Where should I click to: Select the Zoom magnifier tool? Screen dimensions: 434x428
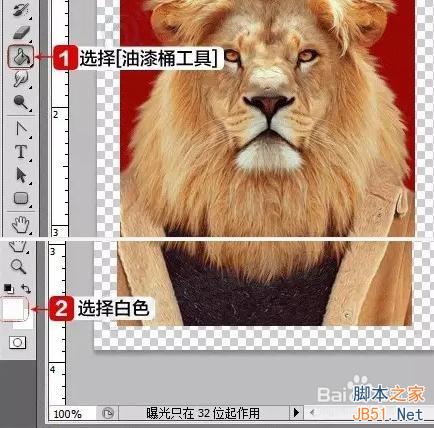tap(18, 266)
